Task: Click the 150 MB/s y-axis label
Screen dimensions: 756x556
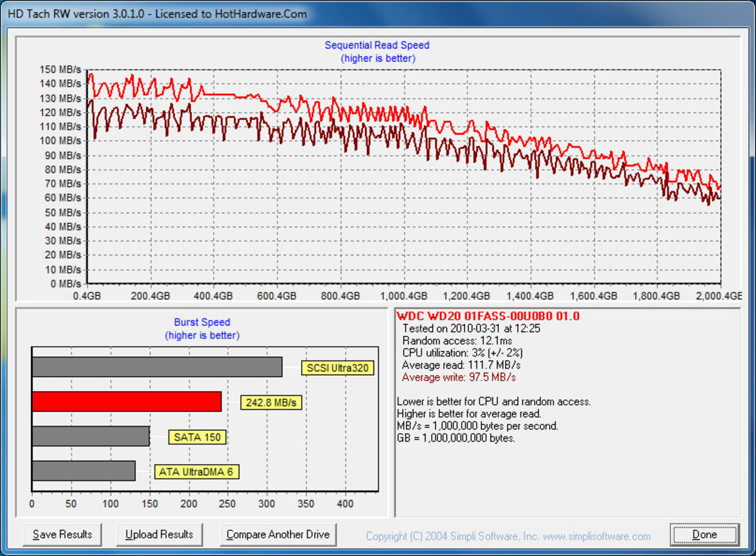Action: [60, 70]
